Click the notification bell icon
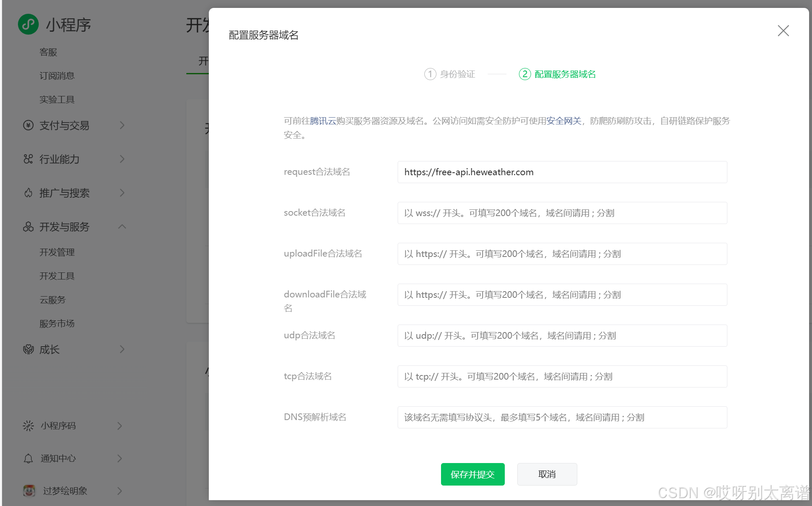Image resolution: width=812 pixels, height=506 pixels. click(x=28, y=458)
